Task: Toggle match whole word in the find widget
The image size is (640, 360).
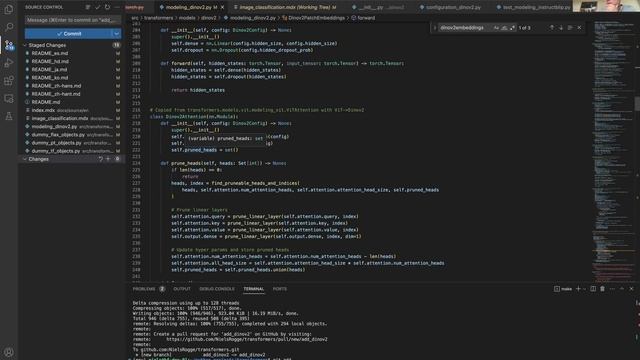Action: [x=504, y=28]
